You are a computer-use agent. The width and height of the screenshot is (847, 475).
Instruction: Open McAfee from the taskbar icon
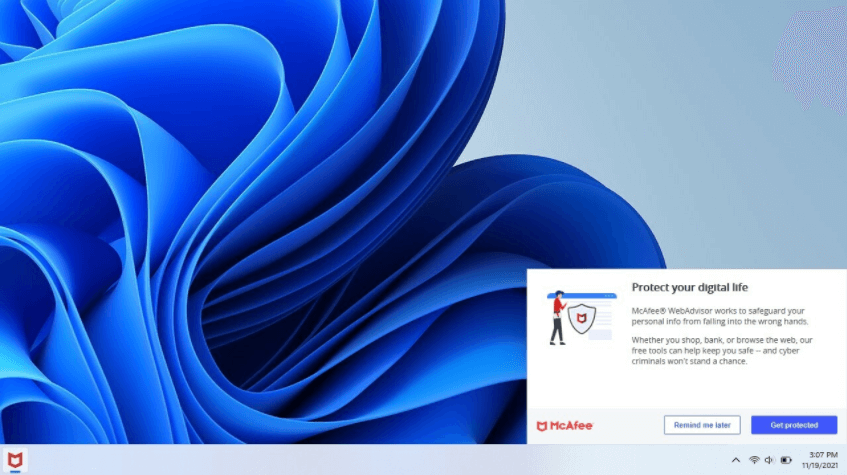[15, 460]
